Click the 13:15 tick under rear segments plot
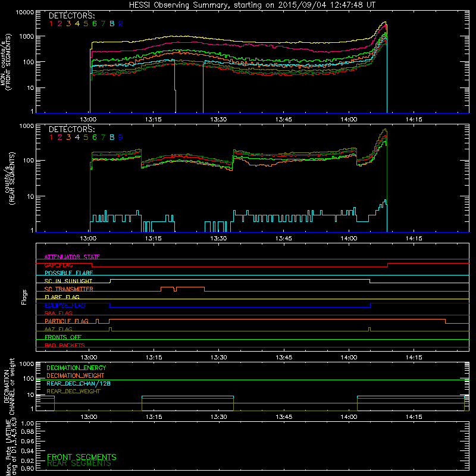The width and height of the screenshot is (476, 476). pyautogui.click(x=154, y=239)
